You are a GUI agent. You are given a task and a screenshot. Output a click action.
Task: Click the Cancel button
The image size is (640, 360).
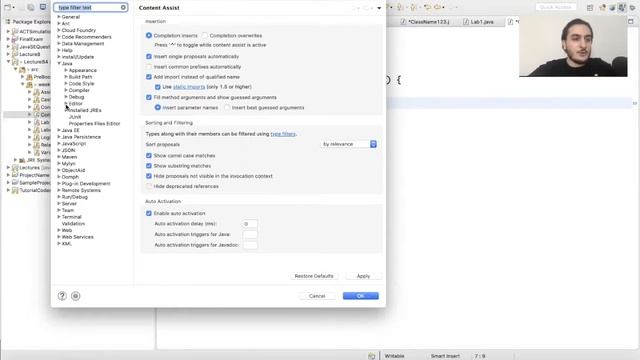click(317, 296)
